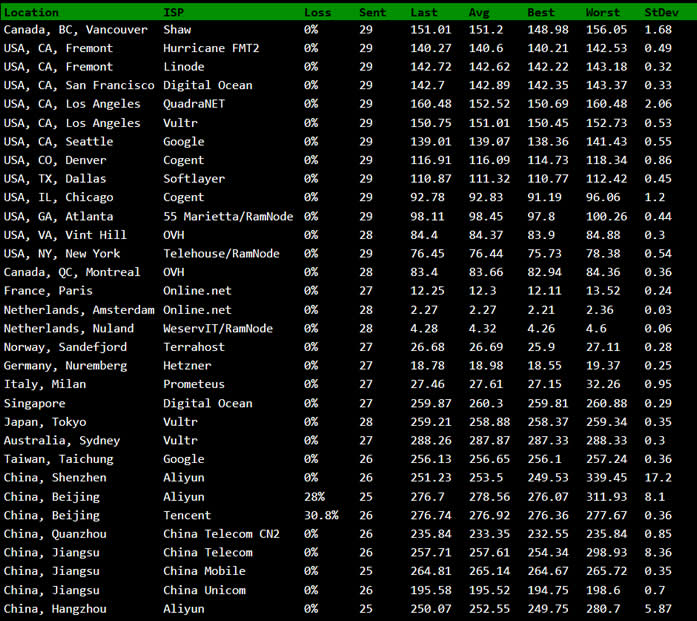Click the Prometeus ISP entry
697x621 pixels.
[194, 384]
